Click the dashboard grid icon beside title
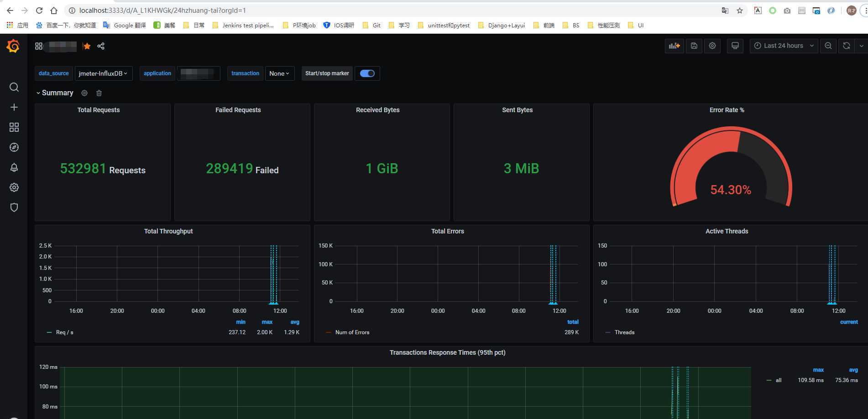Viewport: 868px width, 419px height. (39, 46)
